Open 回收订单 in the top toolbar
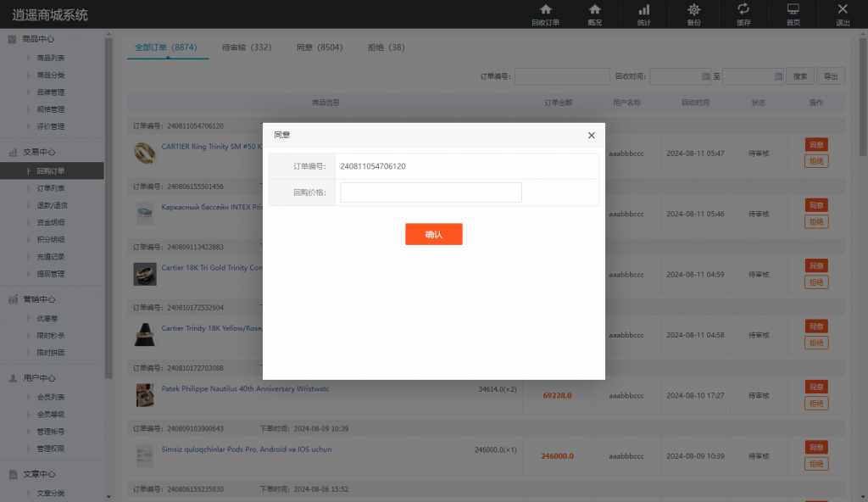 coord(545,14)
